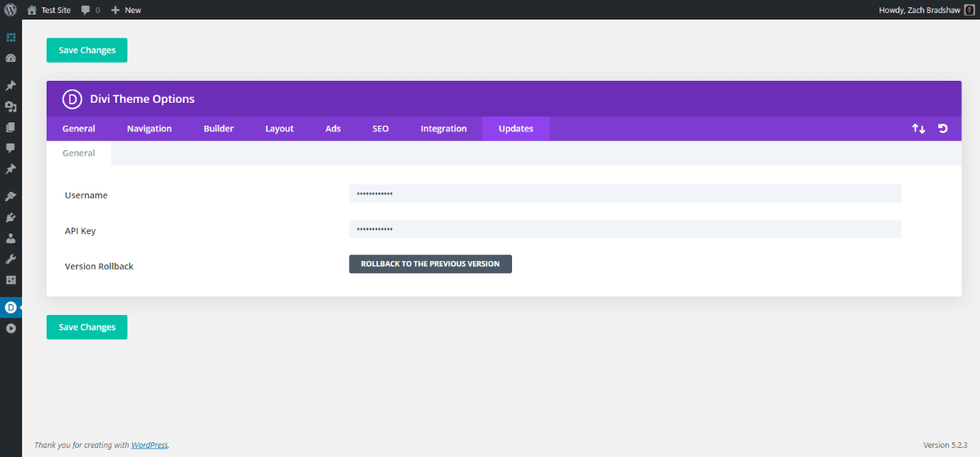Open the Divi D icon in sidebar

click(11, 308)
